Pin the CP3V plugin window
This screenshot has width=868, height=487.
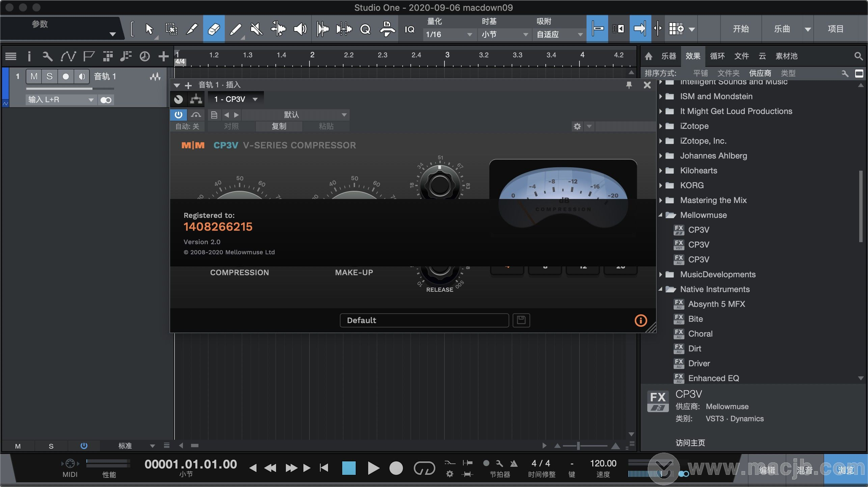[x=629, y=85]
